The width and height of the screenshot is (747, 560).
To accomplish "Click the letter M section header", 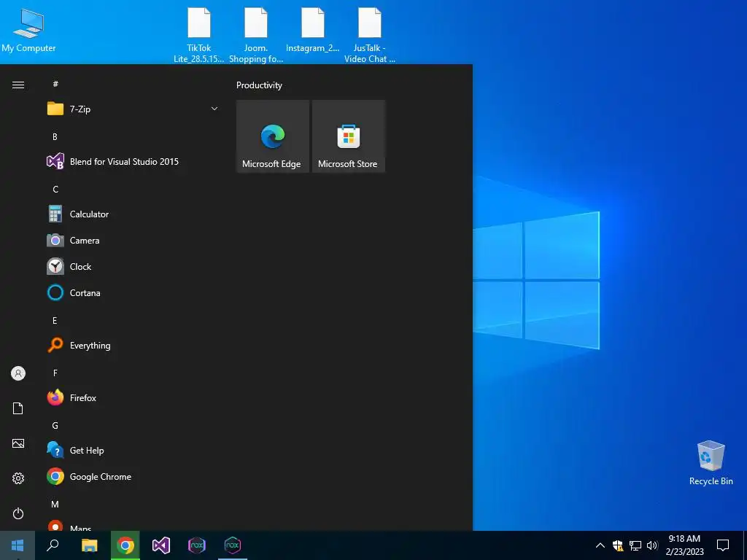I will tap(55, 504).
